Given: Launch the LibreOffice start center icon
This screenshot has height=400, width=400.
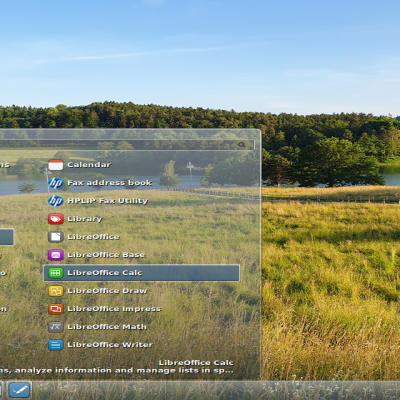Looking at the screenshot, I should tap(56, 237).
